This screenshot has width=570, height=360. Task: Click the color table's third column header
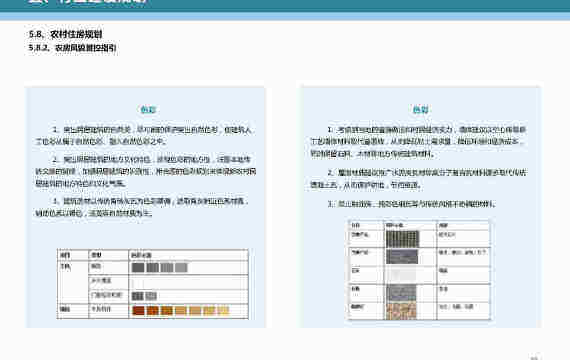click(x=188, y=255)
